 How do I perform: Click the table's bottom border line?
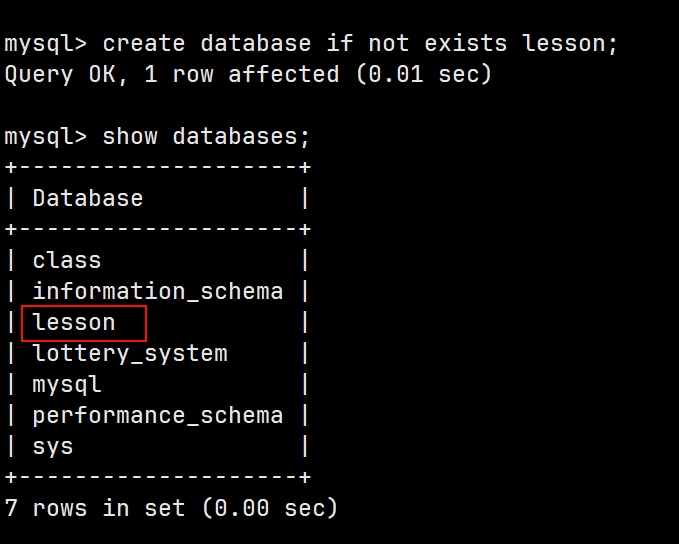point(158,477)
